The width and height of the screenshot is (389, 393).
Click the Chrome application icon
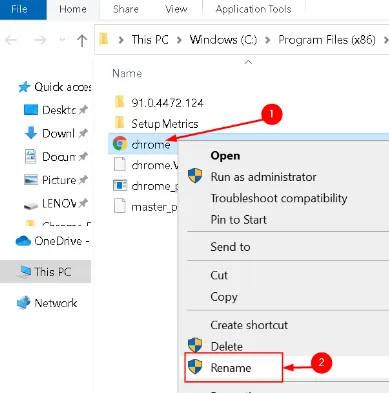point(120,144)
